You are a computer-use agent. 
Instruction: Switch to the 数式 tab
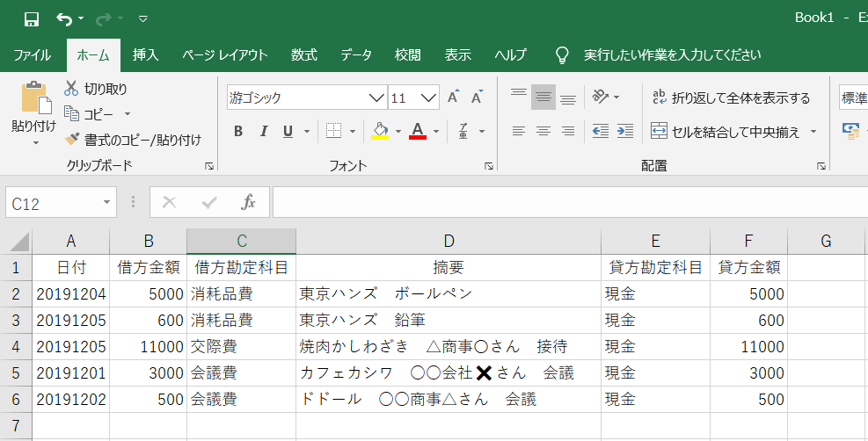[x=304, y=54]
